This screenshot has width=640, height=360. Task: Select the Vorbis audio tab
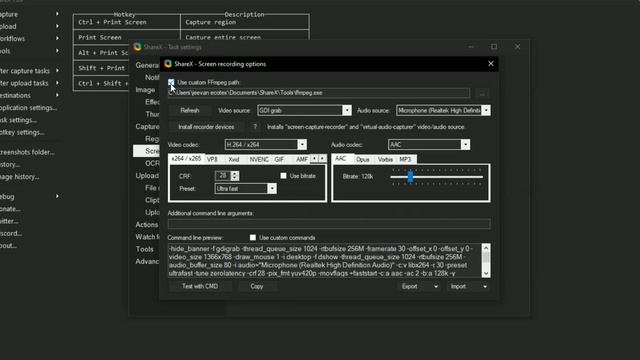385,160
